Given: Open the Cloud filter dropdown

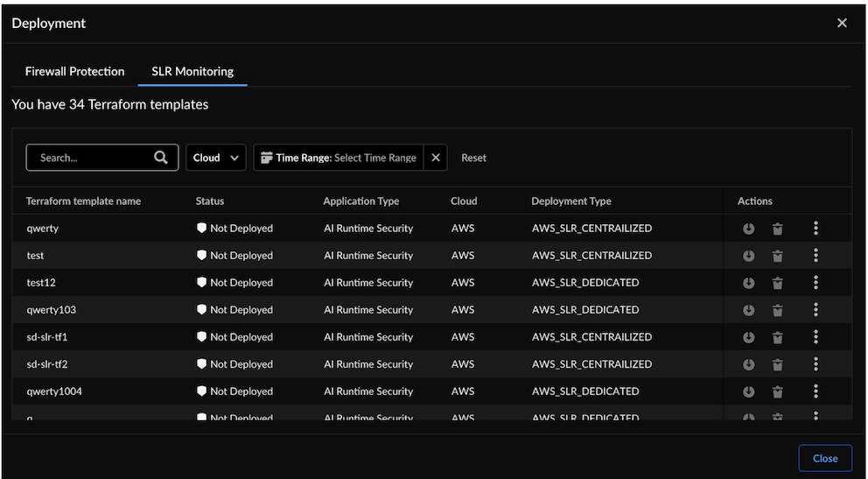Looking at the screenshot, I should point(215,158).
